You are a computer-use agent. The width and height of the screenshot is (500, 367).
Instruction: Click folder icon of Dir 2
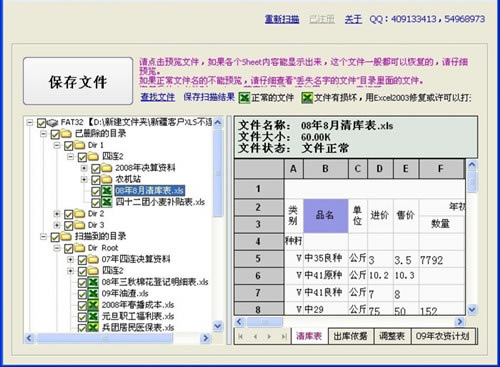coord(80,214)
